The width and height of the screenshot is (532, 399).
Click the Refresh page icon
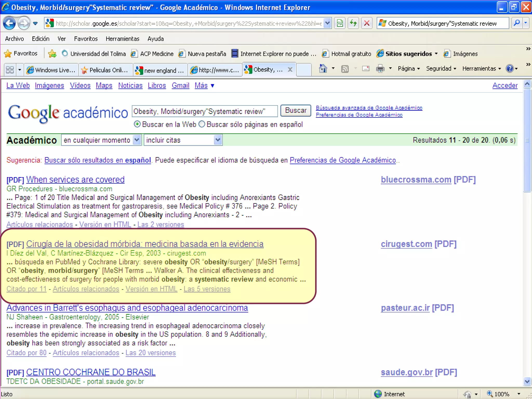353,23
